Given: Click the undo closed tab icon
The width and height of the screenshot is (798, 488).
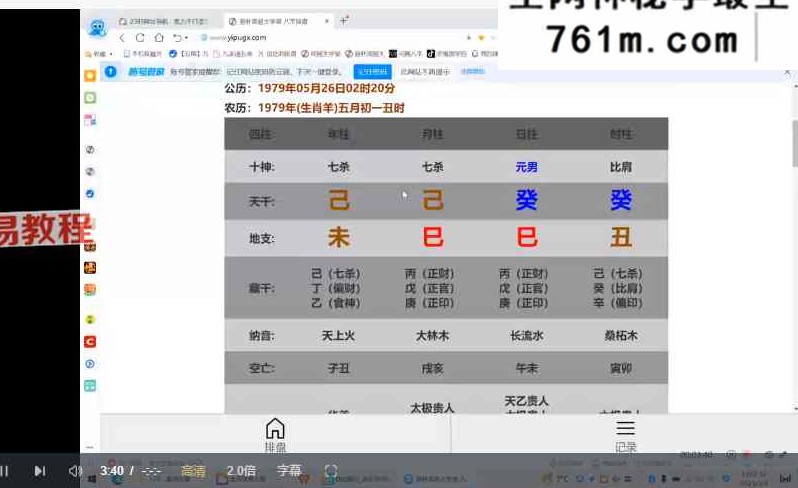Looking at the screenshot, I should 177,38.
